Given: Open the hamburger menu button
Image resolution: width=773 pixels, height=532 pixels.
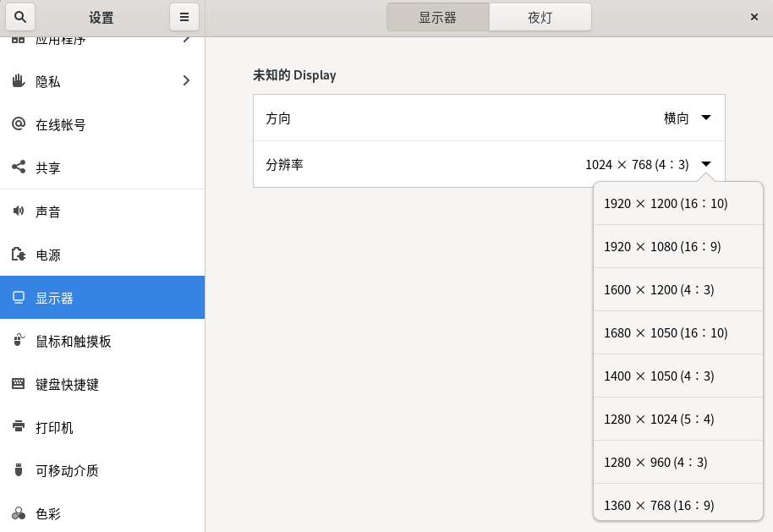Looking at the screenshot, I should point(184,17).
